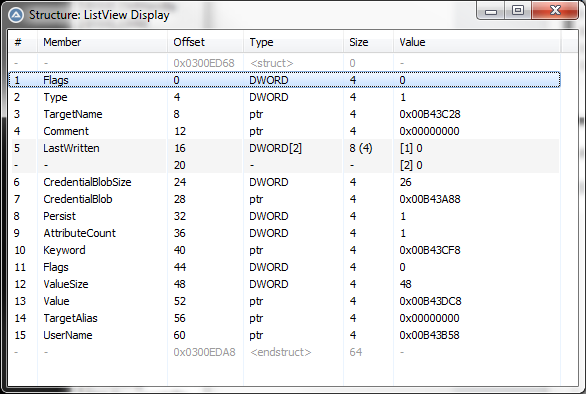
Task: Select the CredentialBlobSize row
Action: click(284, 182)
